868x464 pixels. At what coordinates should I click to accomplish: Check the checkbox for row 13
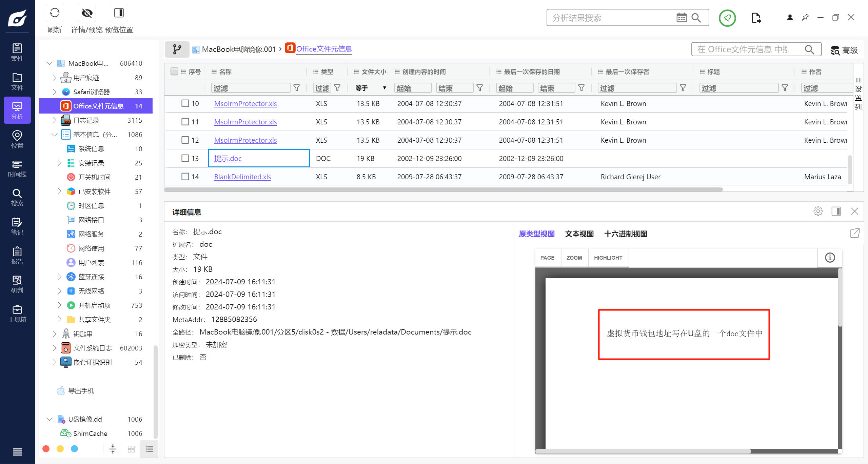[185, 158]
